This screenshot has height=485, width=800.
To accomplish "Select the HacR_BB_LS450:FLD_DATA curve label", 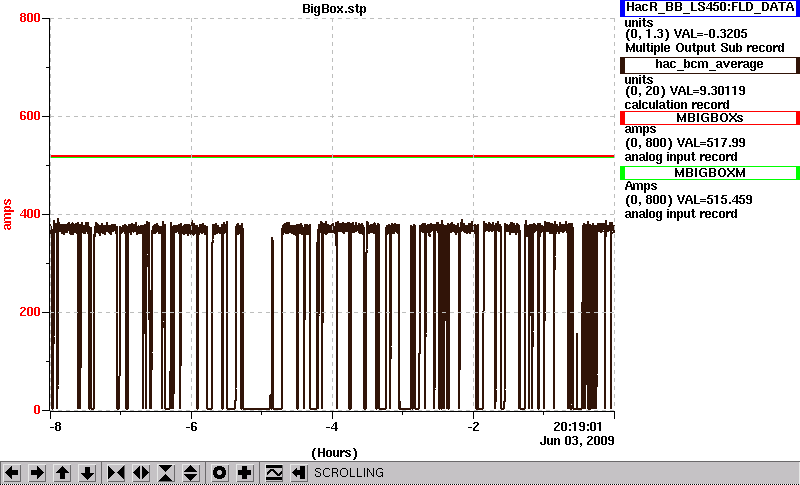I will click(x=710, y=8).
